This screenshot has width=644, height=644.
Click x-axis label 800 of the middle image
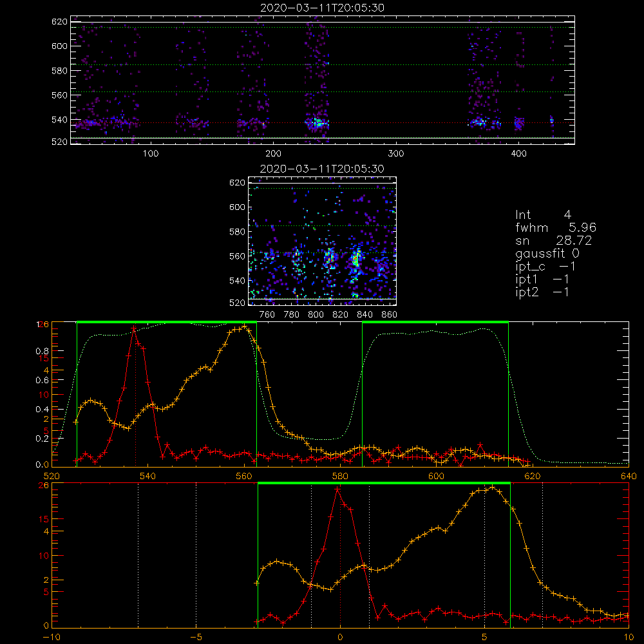coord(316,315)
